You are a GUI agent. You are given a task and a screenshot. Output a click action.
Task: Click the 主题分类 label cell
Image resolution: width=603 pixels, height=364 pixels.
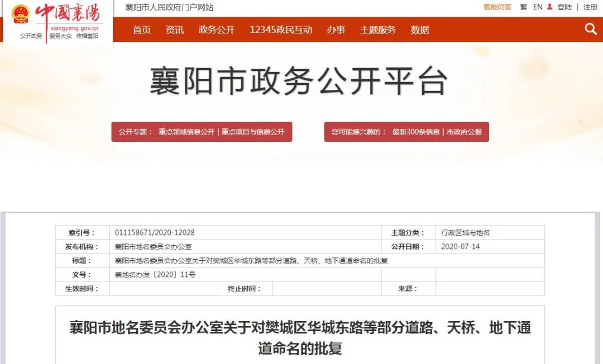pyautogui.click(x=408, y=233)
